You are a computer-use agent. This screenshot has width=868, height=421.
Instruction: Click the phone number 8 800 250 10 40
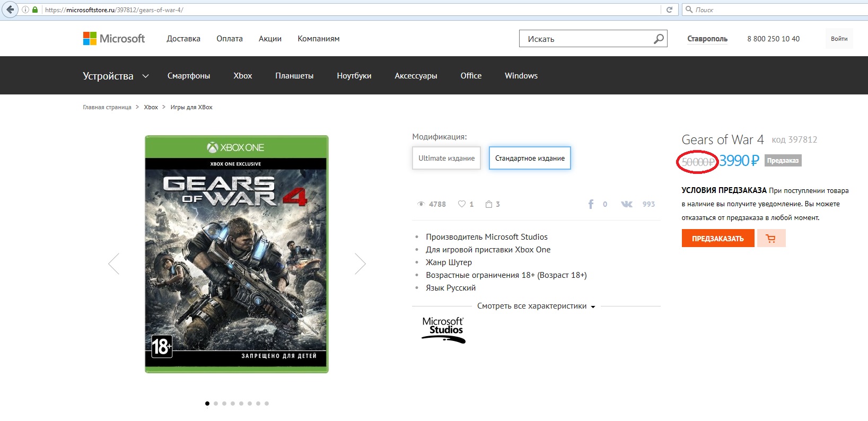coord(774,39)
